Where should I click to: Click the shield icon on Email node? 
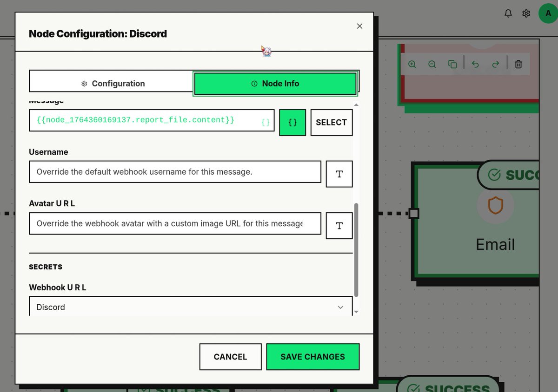coord(495,205)
